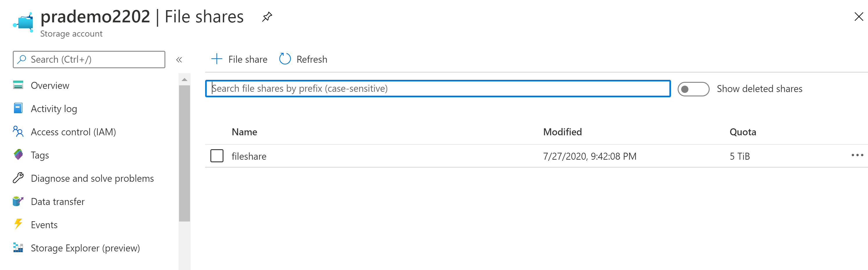Open Data transfer via its icon
This screenshot has width=868, height=270.
pos(18,201)
